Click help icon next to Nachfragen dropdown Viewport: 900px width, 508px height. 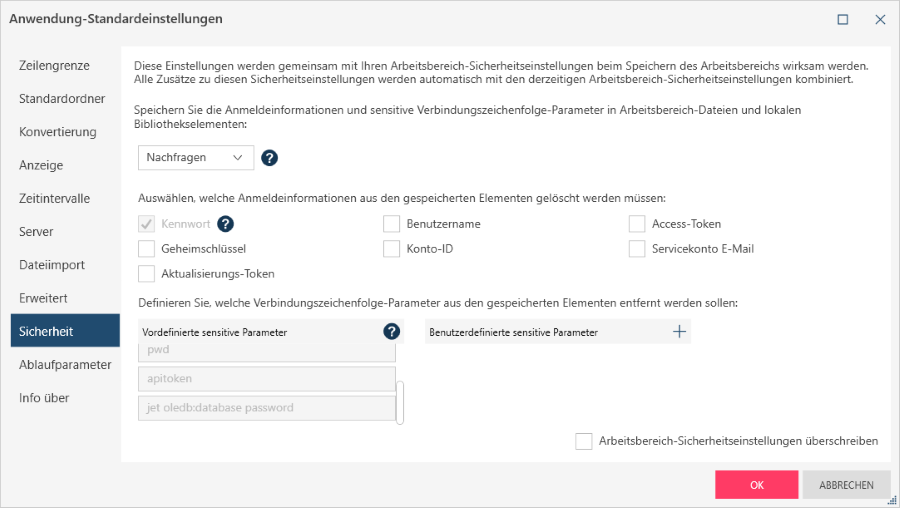pos(269,157)
